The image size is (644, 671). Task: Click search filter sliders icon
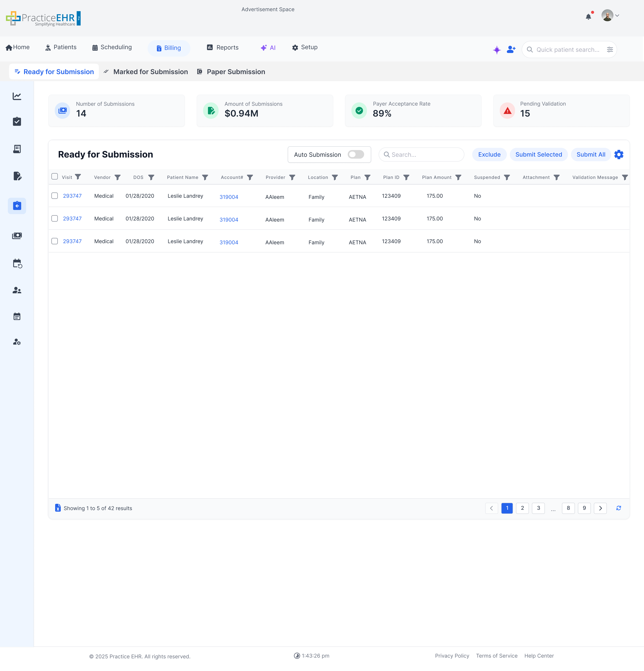(610, 50)
